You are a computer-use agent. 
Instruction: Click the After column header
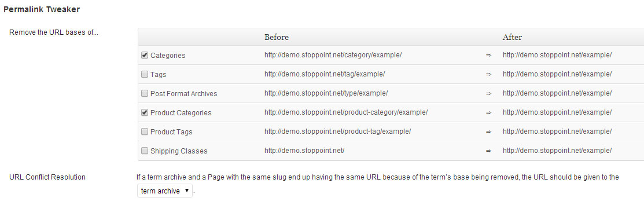click(x=512, y=37)
